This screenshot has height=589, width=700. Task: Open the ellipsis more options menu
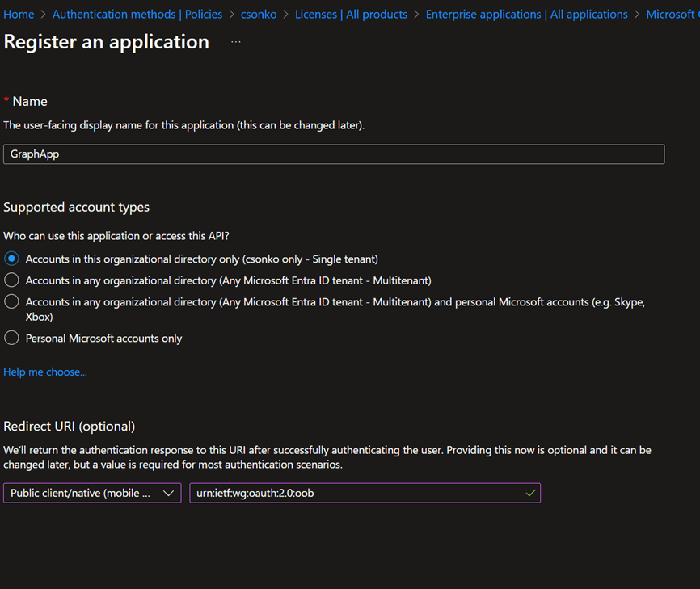[235, 42]
